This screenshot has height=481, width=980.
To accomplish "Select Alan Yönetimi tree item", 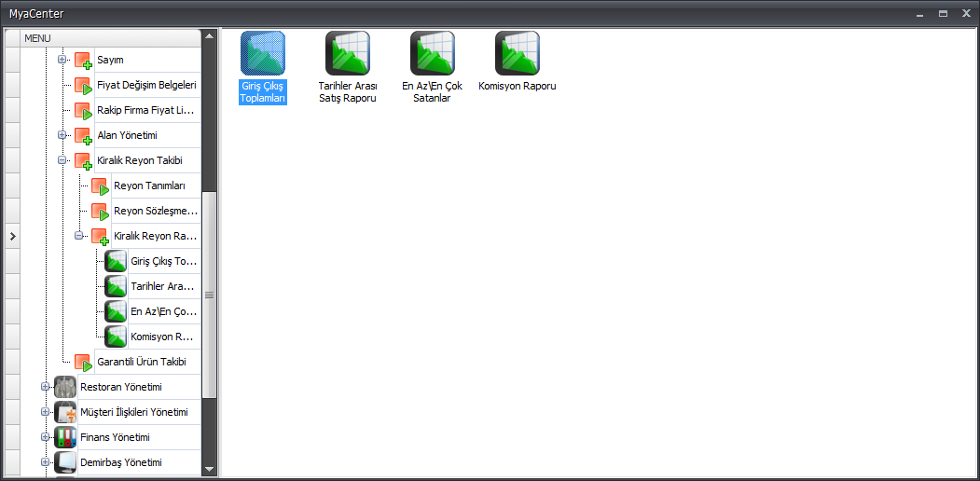I will (x=128, y=135).
